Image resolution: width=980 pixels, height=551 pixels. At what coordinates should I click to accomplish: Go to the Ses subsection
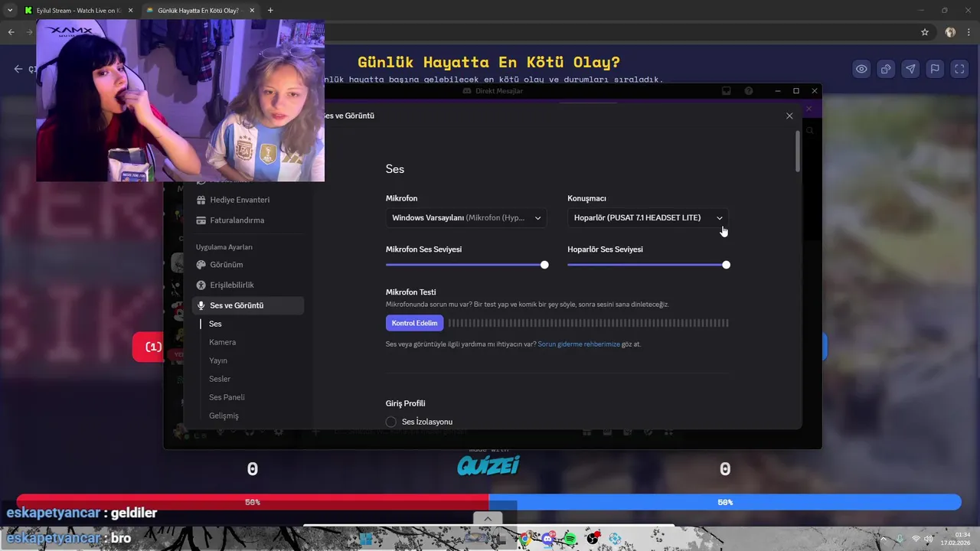click(x=215, y=324)
